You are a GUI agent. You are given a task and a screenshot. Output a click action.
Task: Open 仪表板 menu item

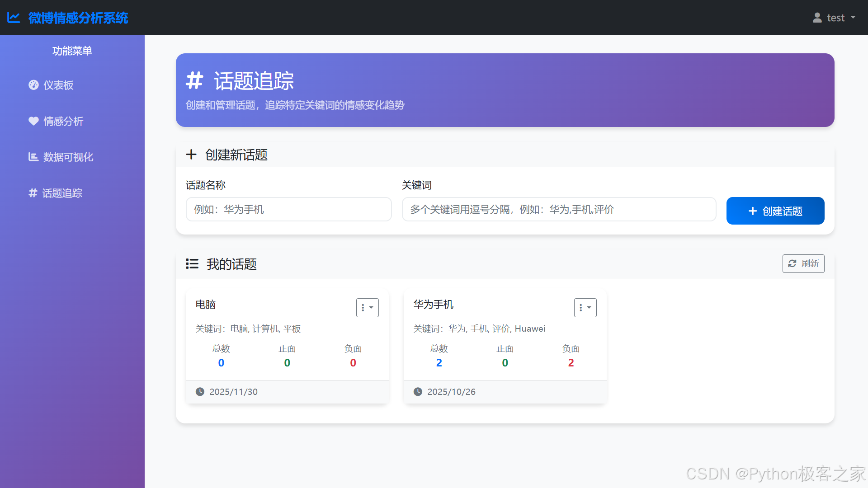click(58, 85)
